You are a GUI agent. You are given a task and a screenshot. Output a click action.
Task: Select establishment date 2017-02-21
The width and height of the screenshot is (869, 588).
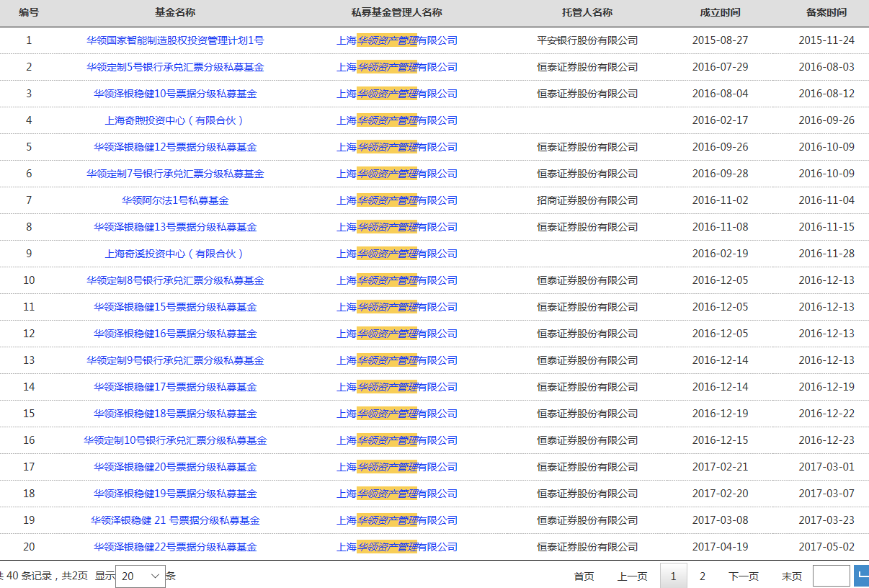[x=721, y=467]
